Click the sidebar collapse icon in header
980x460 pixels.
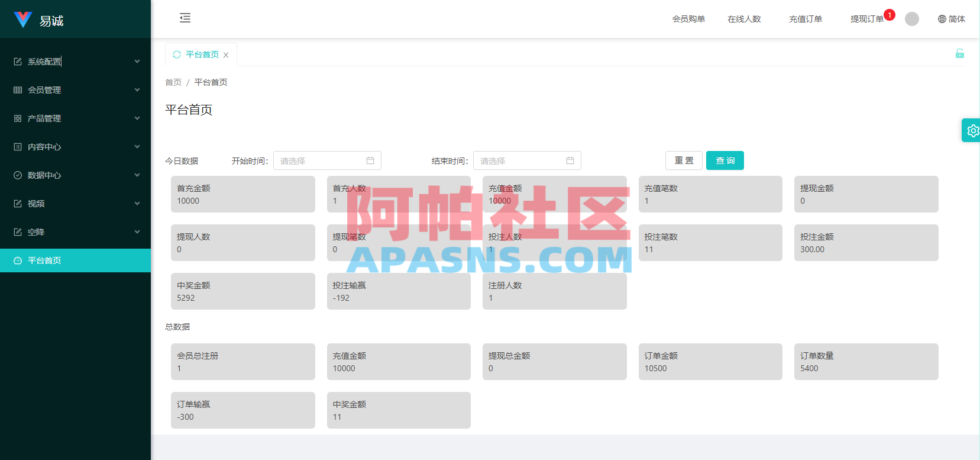(185, 18)
